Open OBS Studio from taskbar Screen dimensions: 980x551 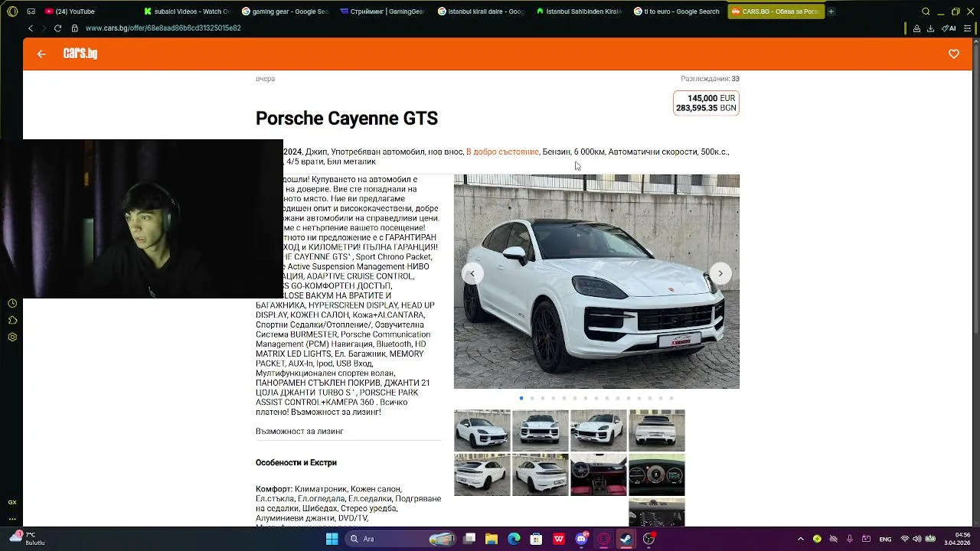tap(648, 539)
